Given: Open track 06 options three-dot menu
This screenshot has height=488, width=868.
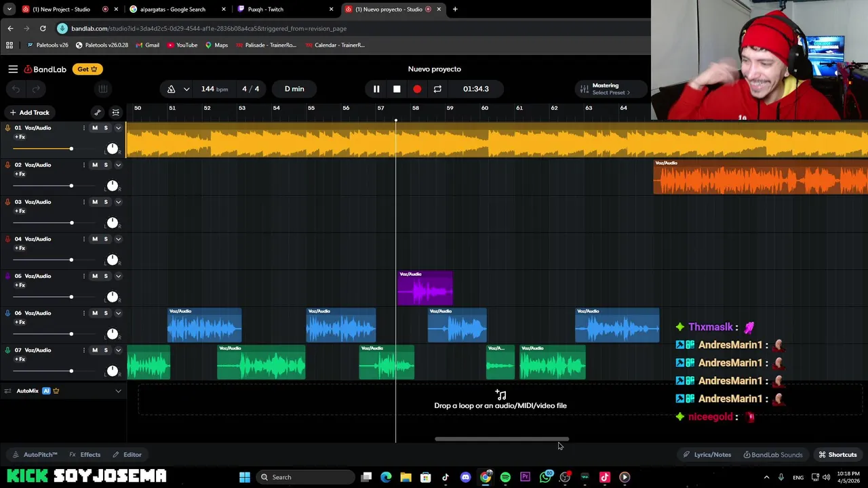Looking at the screenshot, I should click(84, 313).
